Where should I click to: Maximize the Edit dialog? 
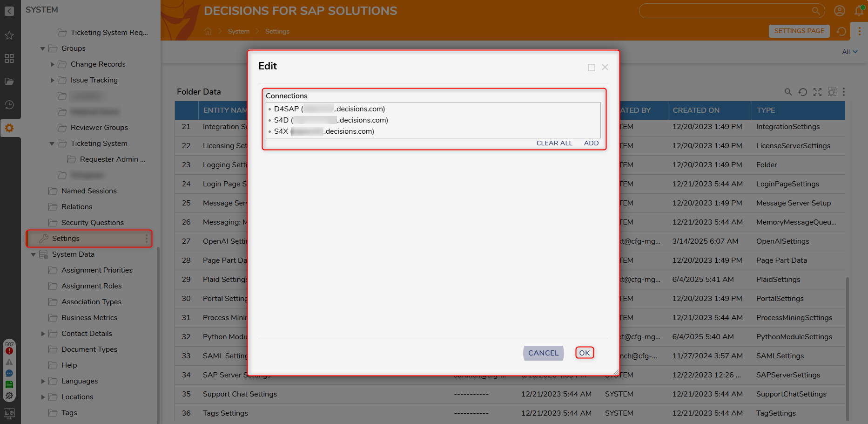point(592,68)
